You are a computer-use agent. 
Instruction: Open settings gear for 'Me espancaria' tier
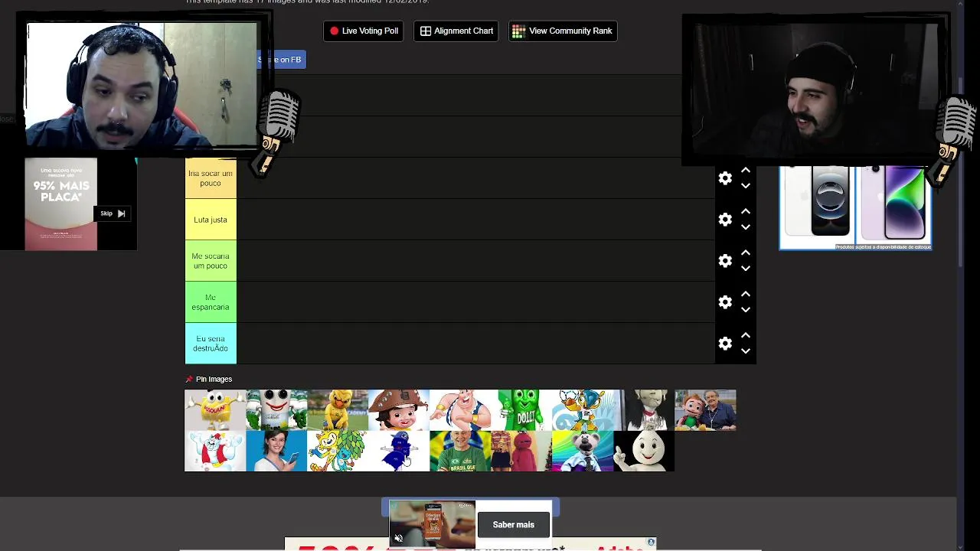pos(725,302)
